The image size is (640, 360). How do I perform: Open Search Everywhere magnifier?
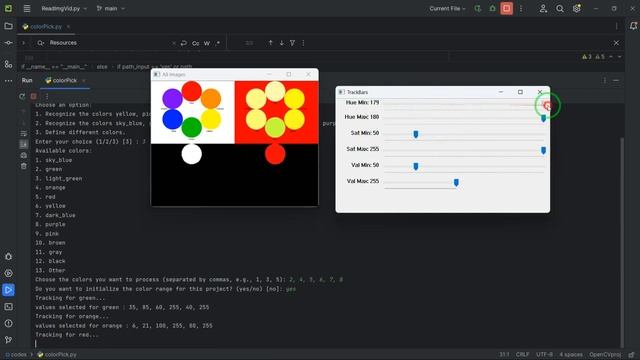(560, 8)
